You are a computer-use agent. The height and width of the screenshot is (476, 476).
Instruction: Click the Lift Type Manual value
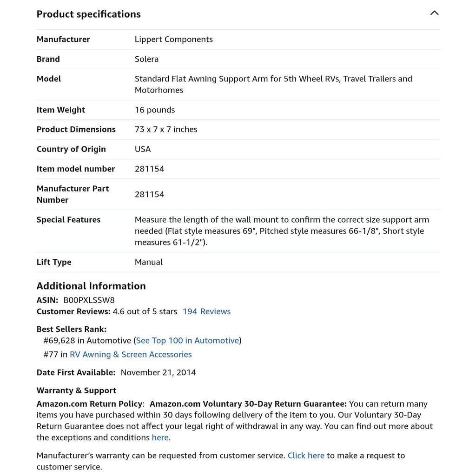[x=149, y=262]
